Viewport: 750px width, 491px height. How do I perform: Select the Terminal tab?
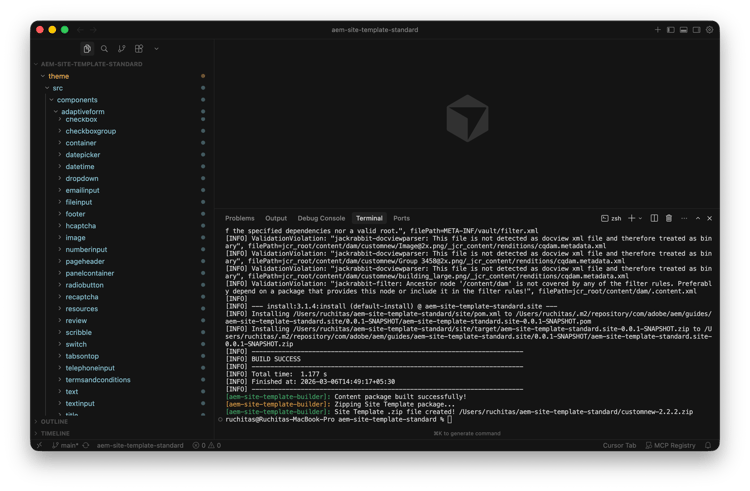(369, 218)
